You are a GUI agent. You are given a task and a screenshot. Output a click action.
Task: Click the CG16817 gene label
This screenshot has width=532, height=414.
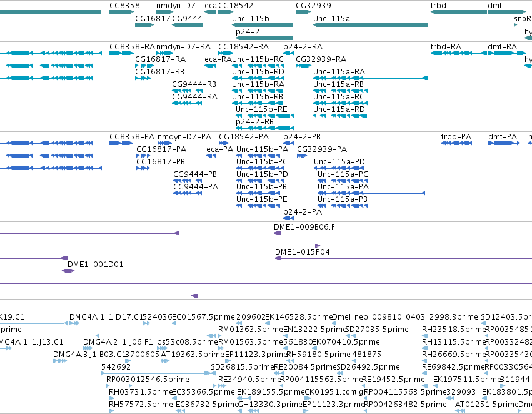[x=153, y=19]
